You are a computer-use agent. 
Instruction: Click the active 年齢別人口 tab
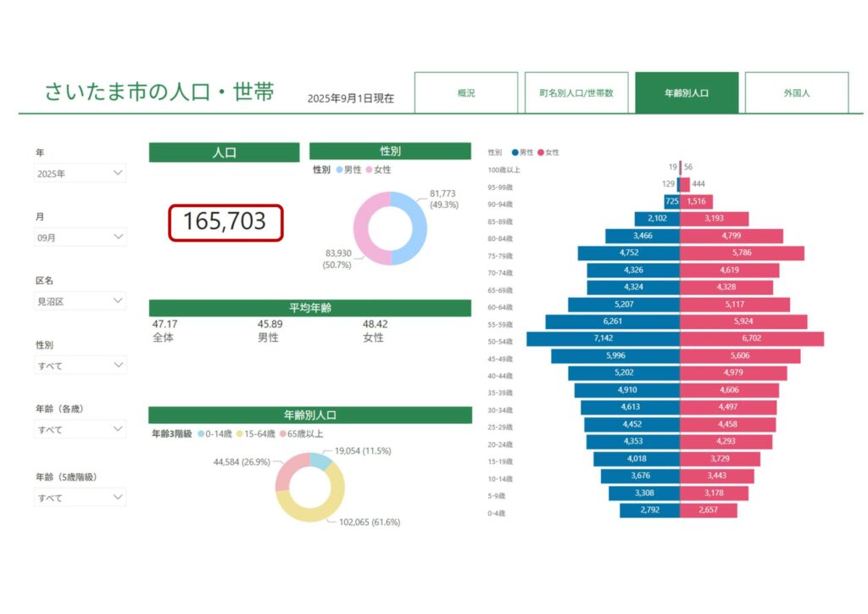pos(687,93)
